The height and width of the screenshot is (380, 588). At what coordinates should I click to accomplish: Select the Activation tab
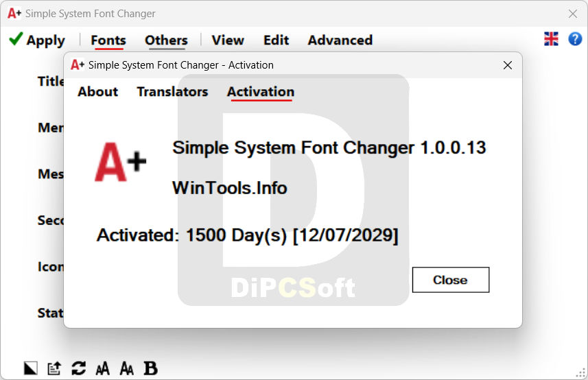click(261, 92)
